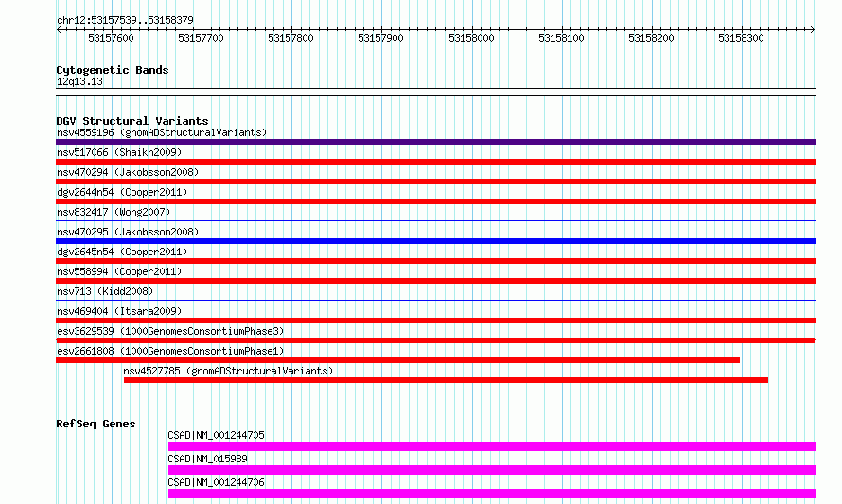Screen dimensions: 842x504
Task: Open the esv3629539 1000GenomesConsortiumPhase3 label
Action: pos(170,331)
